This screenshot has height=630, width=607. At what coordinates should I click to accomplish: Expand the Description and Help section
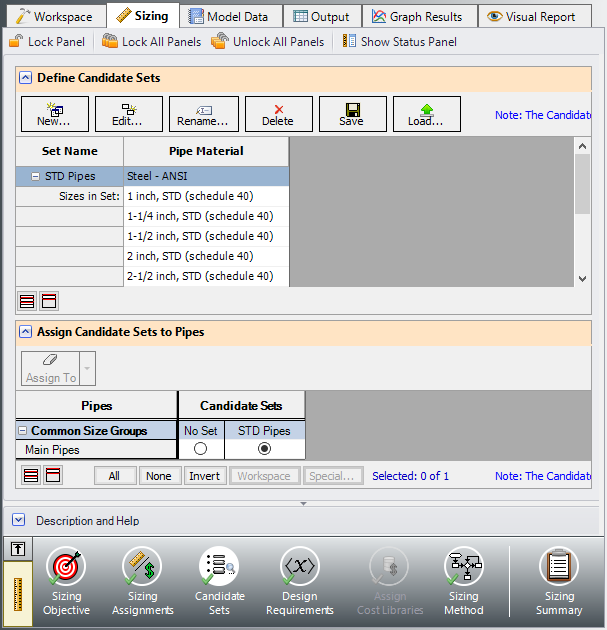click(x=18, y=520)
